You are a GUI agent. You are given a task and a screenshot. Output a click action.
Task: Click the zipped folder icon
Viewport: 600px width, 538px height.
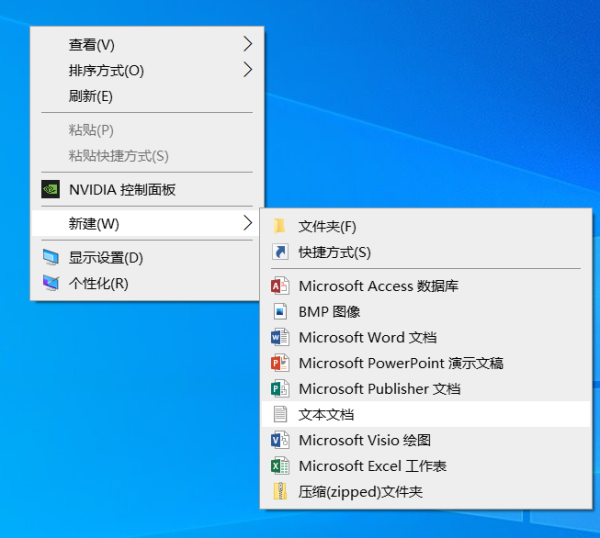[x=280, y=491]
